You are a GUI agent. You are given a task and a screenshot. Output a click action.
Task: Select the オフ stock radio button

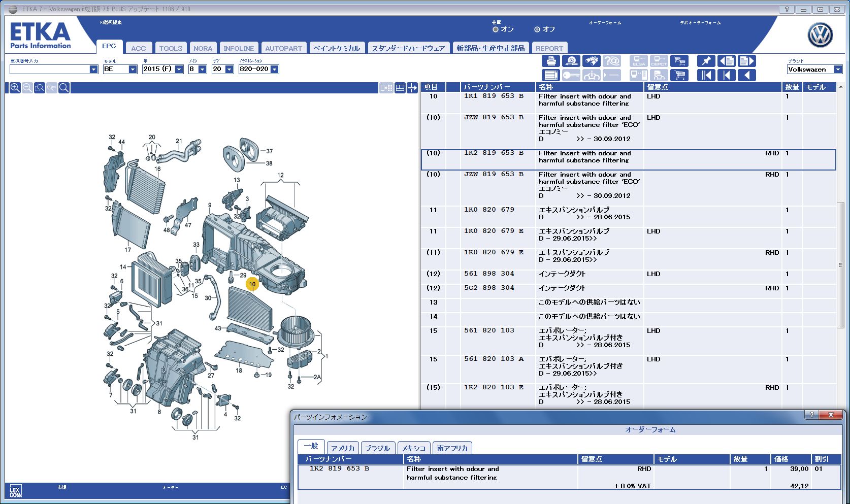pyautogui.click(x=537, y=29)
